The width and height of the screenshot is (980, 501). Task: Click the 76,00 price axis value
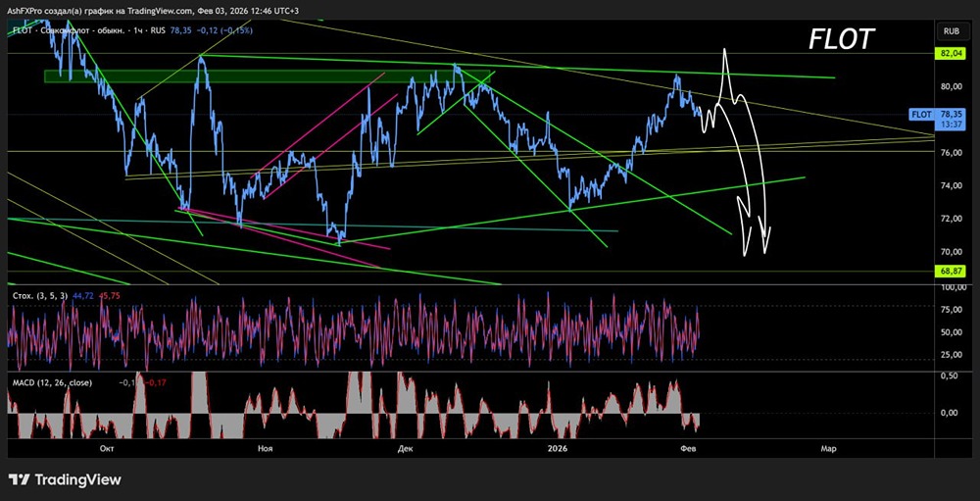pos(951,153)
